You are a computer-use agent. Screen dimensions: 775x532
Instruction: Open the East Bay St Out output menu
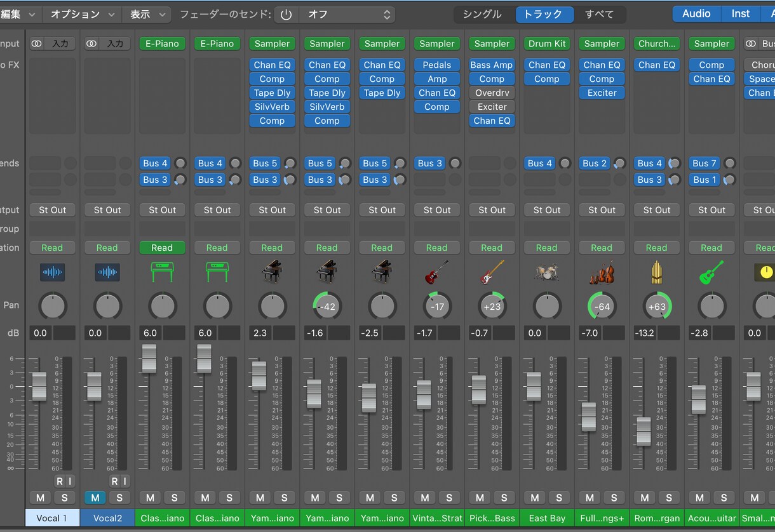pos(547,210)
